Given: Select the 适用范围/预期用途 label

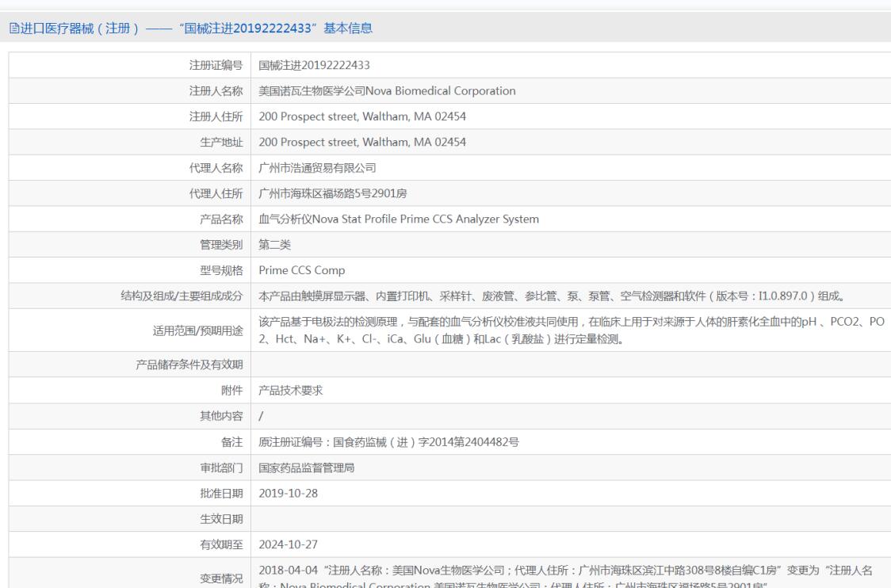Looking at the screenshot, I should coord(197,330).
